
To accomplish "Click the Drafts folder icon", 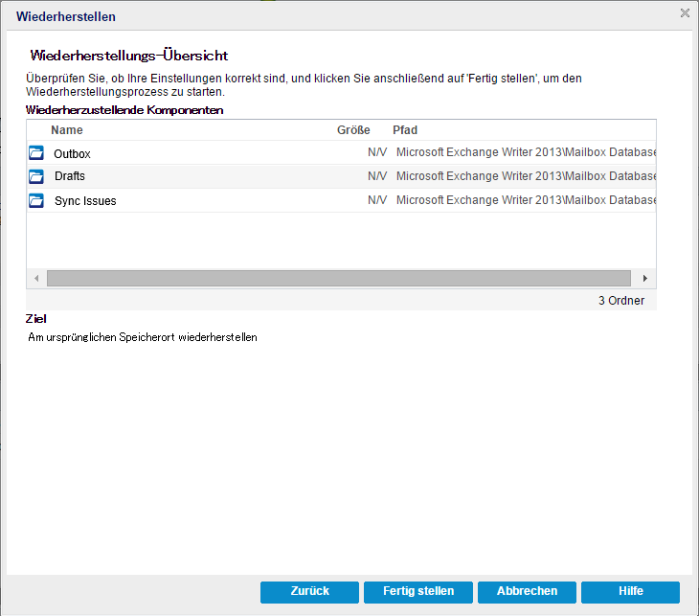I will pyautogui.click(x=36, y=176).
